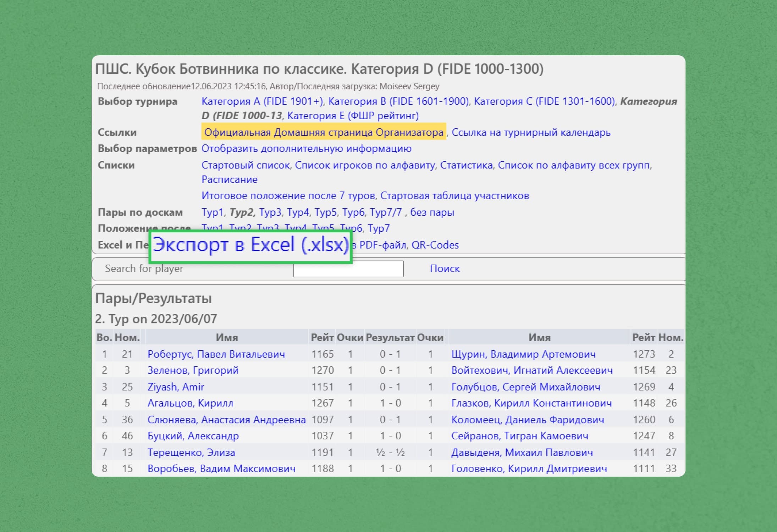Screen dimensions: 777x532
Task: Click Отобразить дополнительную информацию
Action: (307, 149)
